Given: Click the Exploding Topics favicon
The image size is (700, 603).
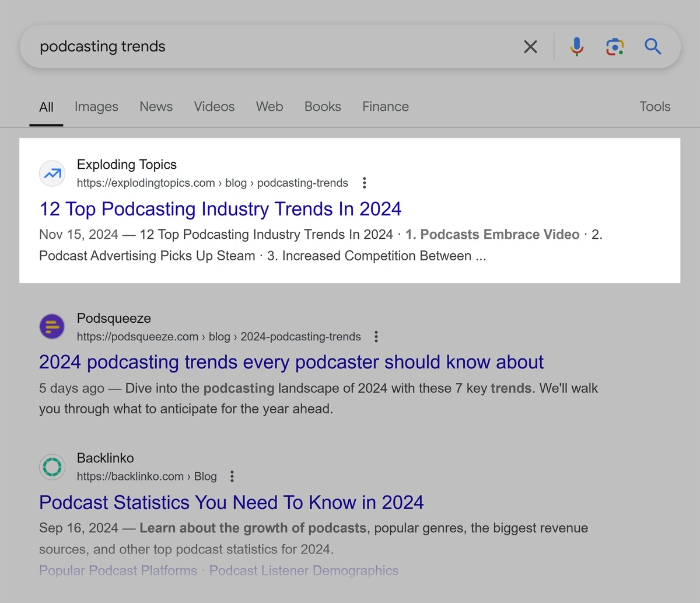Looking at the screenshot, I should [x=52, y=173].
